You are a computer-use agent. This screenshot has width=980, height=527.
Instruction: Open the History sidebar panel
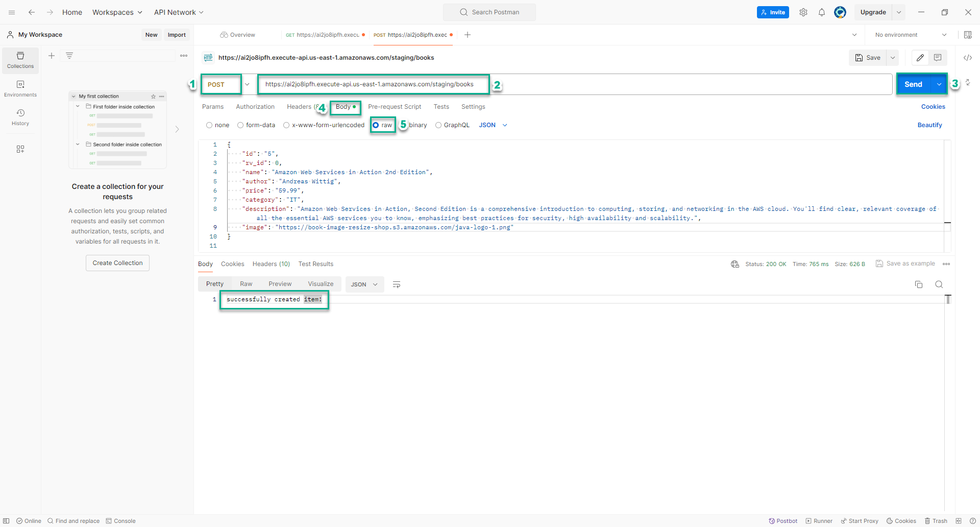click(20, 117)
